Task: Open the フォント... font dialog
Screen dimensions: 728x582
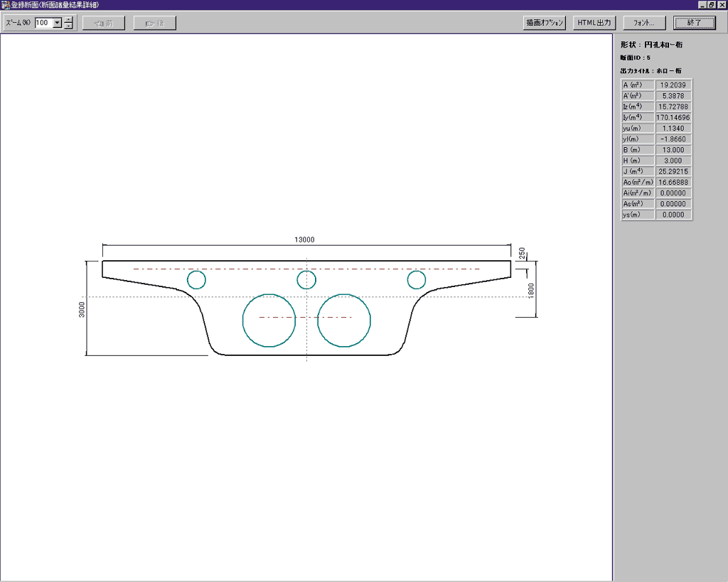Action: coord(644,23)
